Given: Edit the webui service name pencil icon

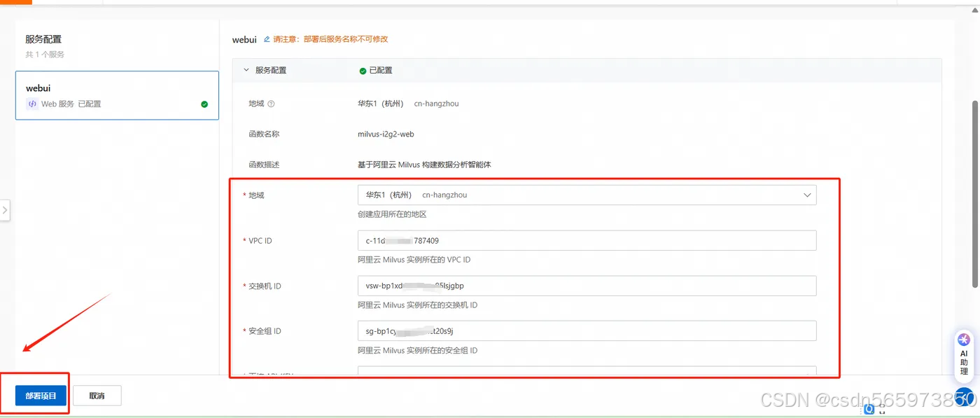Looking at the screenshot, I should 267,39.
